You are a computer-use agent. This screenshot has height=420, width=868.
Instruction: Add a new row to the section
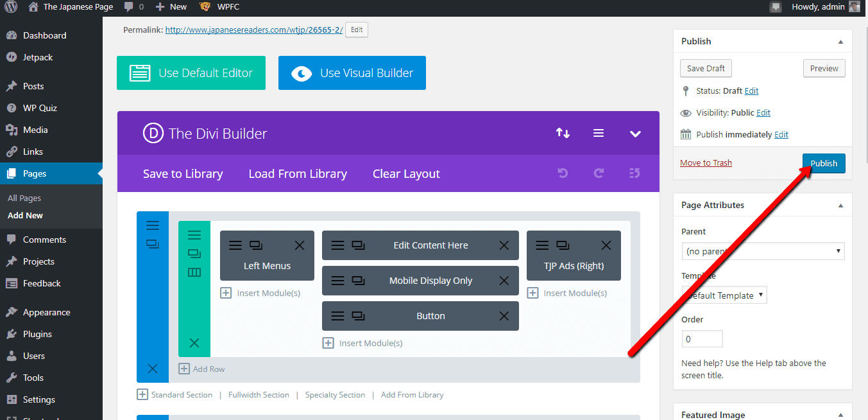(202, 369)
